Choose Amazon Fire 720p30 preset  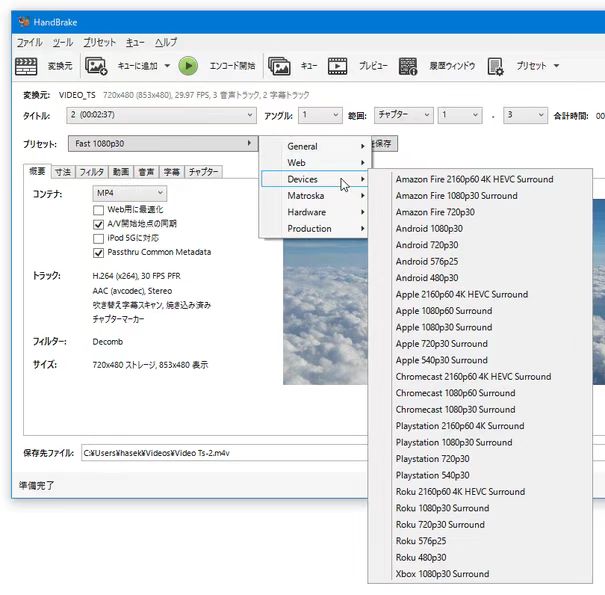click(x=480, y=212)
